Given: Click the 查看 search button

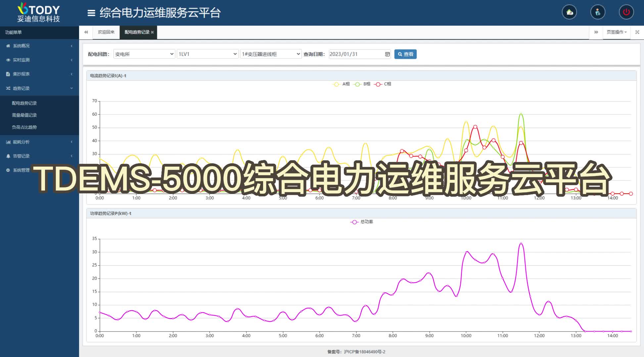Looking at the screenshot, I should pyautogui.click(x=405, y=54).
